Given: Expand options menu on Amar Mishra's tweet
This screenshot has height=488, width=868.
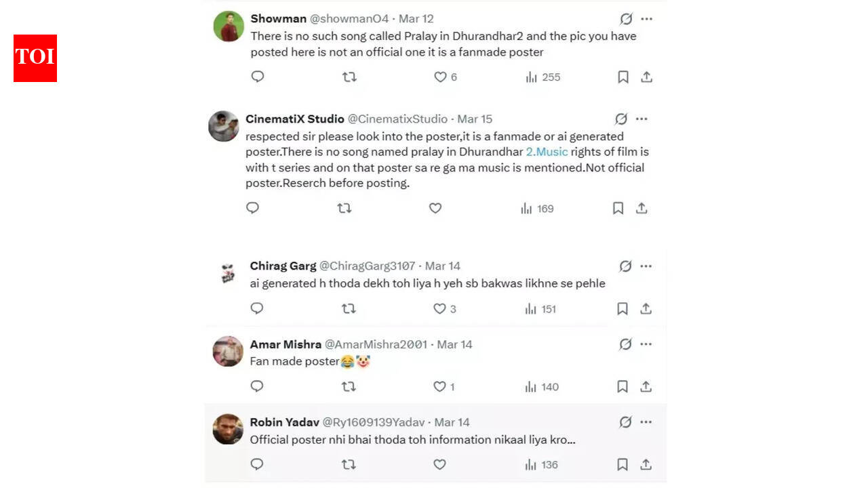Looking at the screenshot, I should point(645,344).
